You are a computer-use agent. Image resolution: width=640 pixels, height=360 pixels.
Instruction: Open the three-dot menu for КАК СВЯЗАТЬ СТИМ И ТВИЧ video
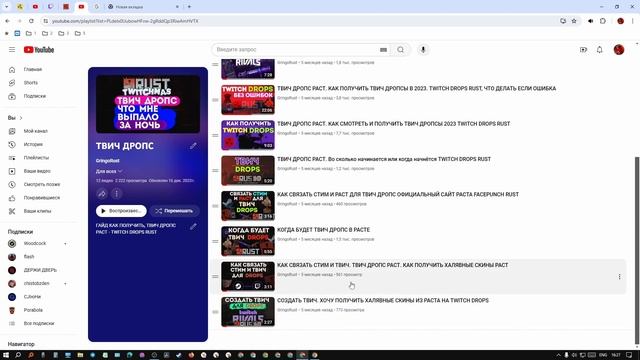(x=619, y=276)
